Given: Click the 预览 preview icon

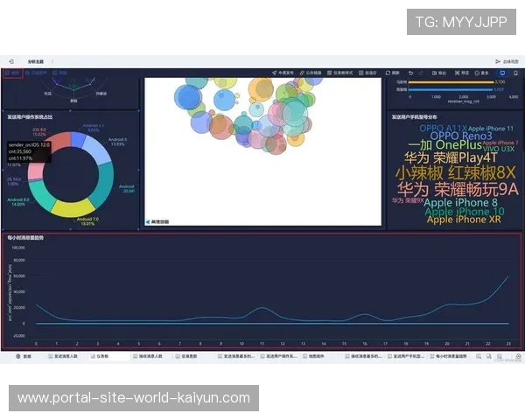Looking at the screenshot, I should point(458,73).
